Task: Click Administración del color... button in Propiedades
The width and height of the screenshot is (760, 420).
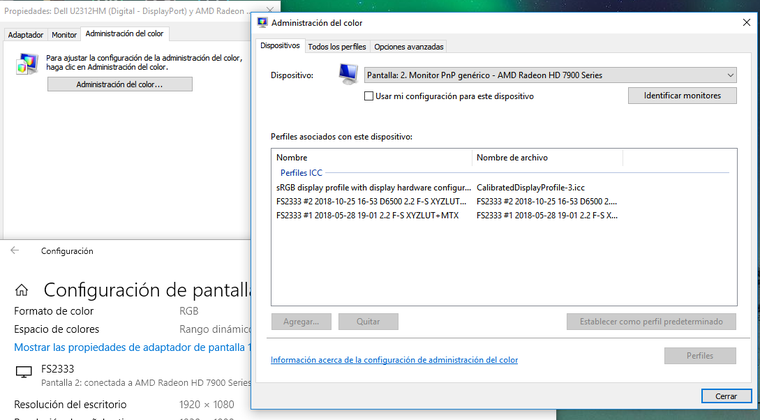Action: coord(120,84)
